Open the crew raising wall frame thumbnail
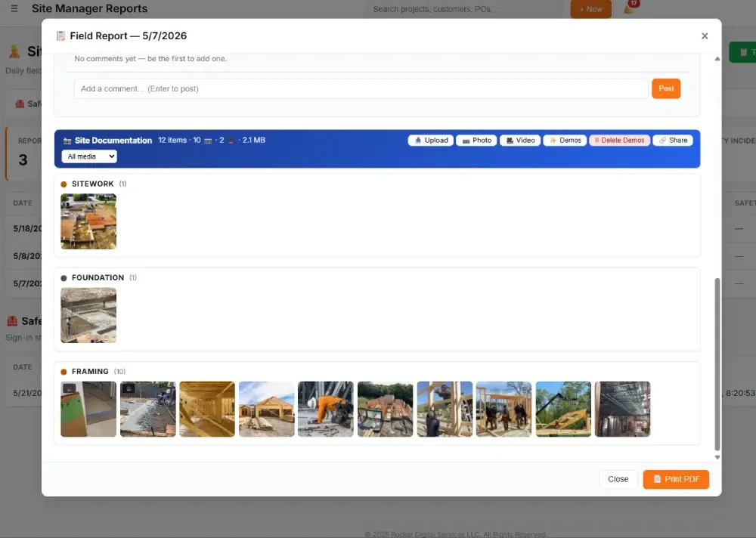Image resolution: width=756 pixels, height=538 pixels. [x=503, y=410]
